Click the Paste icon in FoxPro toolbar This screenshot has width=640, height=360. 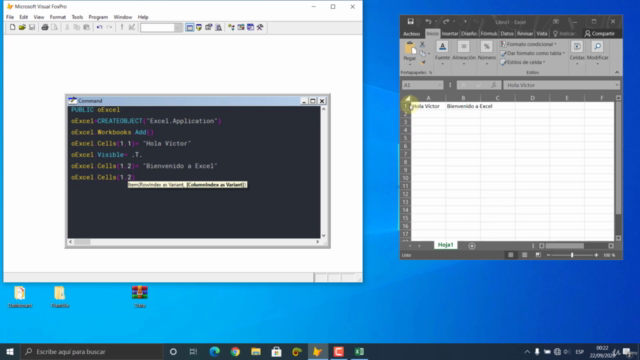pos(87,27)
